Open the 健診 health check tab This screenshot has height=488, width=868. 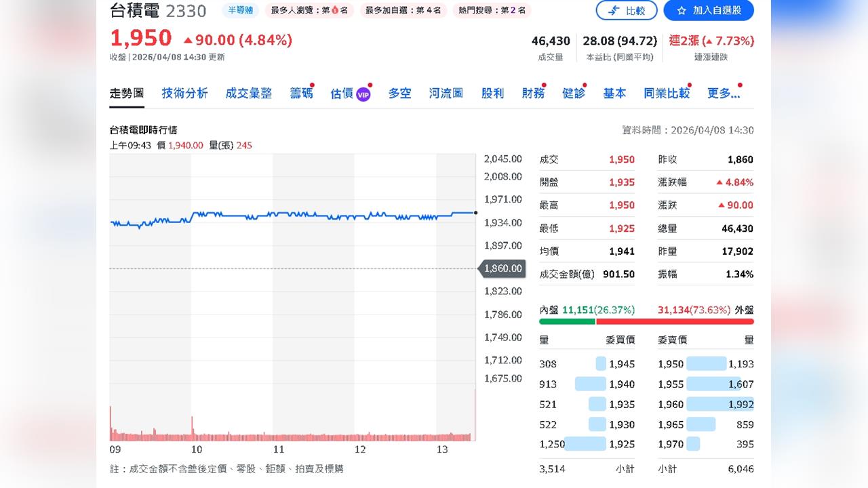coord(573,94)
